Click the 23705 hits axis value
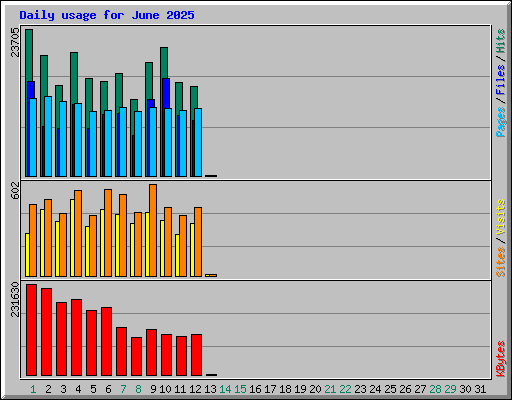512x400 pixels. coord(15,42)
